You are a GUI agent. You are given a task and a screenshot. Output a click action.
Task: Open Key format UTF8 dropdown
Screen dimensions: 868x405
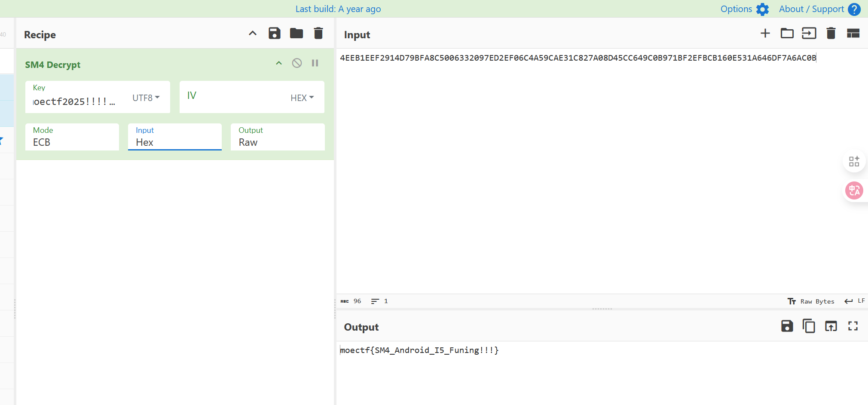(x=146, y=98)
